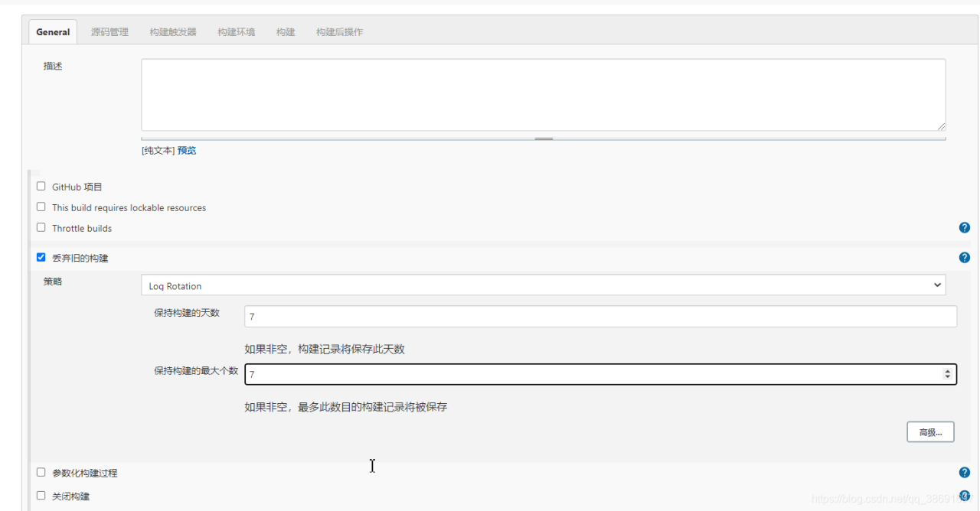Open the 构建环境 tab
The image size is (980, 511).
coord(236,32)
